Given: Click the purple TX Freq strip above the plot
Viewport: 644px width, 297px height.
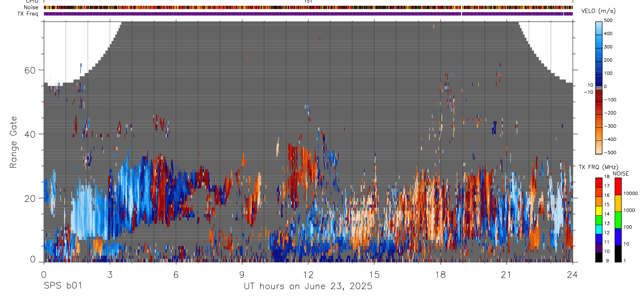Looking at the screenshot, I should pyautogui.click(x=308, y=14).
